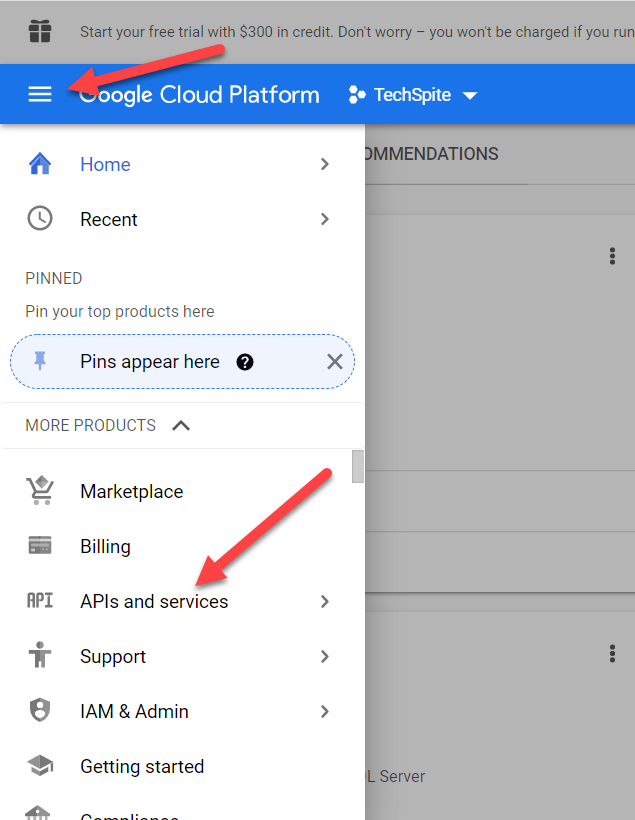Click the IAM & Admin shield icon
The image size is (635, 820).
coord(40,711)
